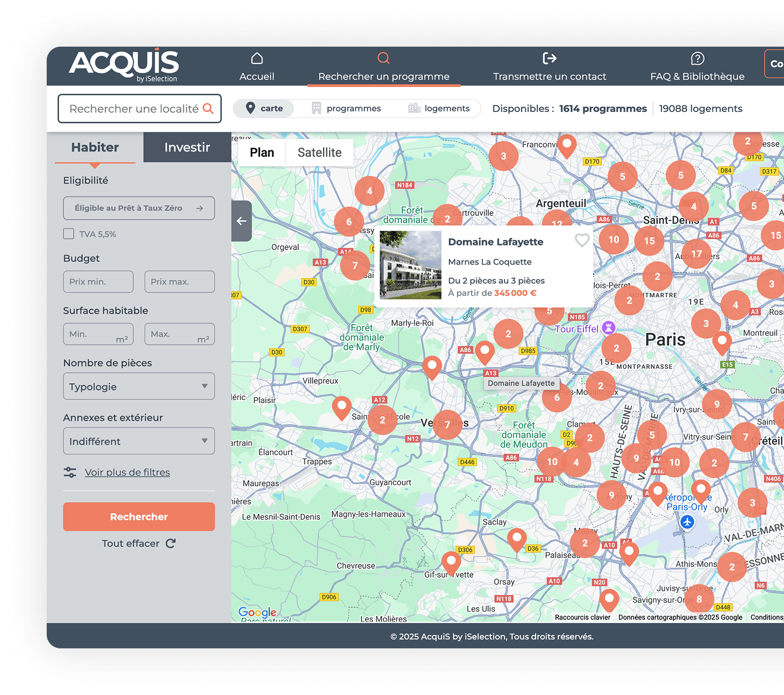Click the Paris-Orly airport icon

[x=687, y=522]
